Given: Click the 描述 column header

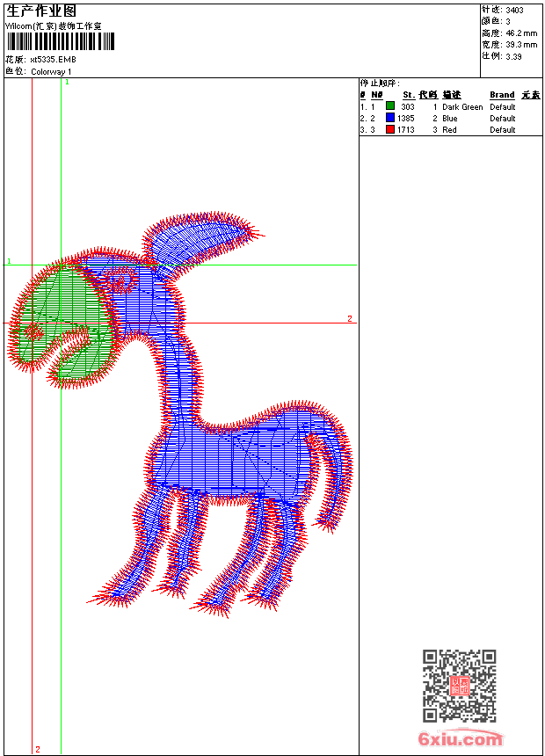Looking at the screenshot, I should point(452,95).
